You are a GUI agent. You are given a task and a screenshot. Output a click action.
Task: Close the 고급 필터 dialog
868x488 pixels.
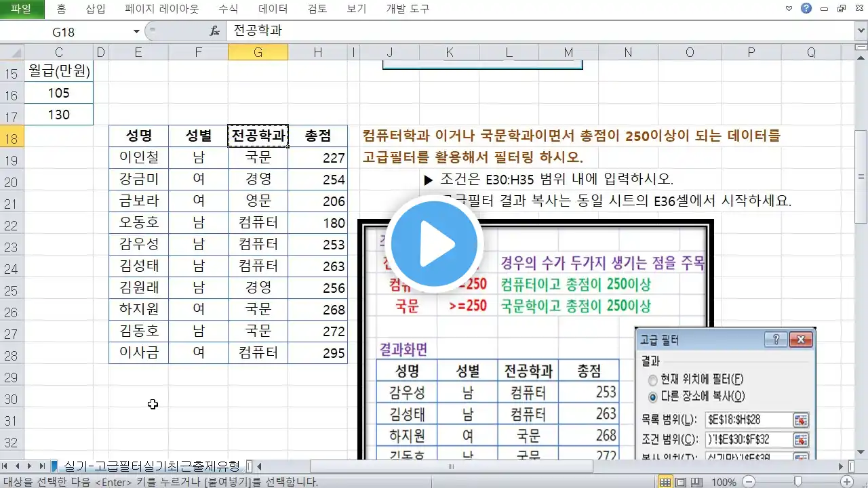click(801, 340)
